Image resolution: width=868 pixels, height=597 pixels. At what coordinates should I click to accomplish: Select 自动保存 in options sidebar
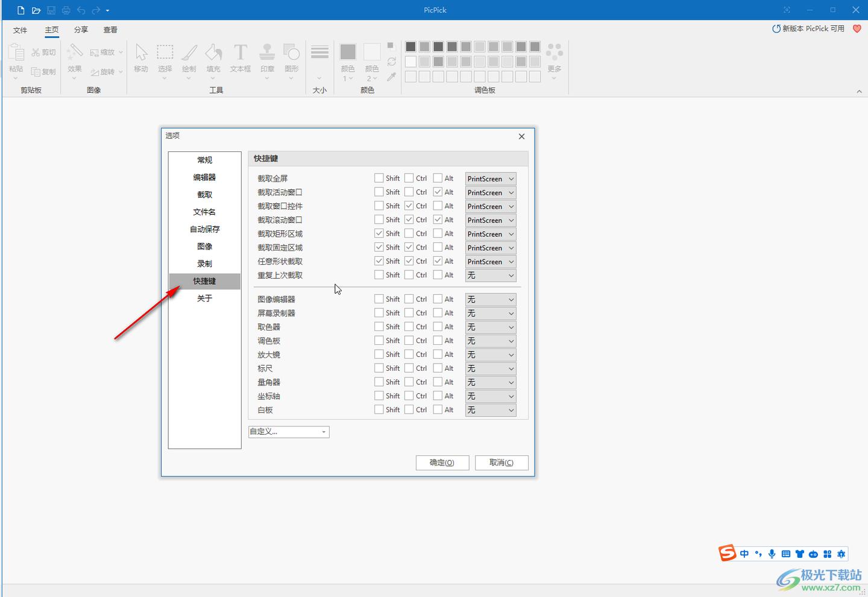(204, 229)
